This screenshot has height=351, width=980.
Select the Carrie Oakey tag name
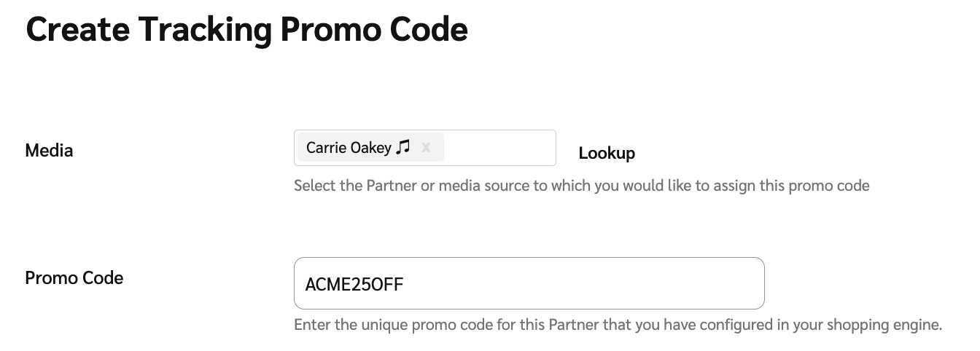coord(349,148)
